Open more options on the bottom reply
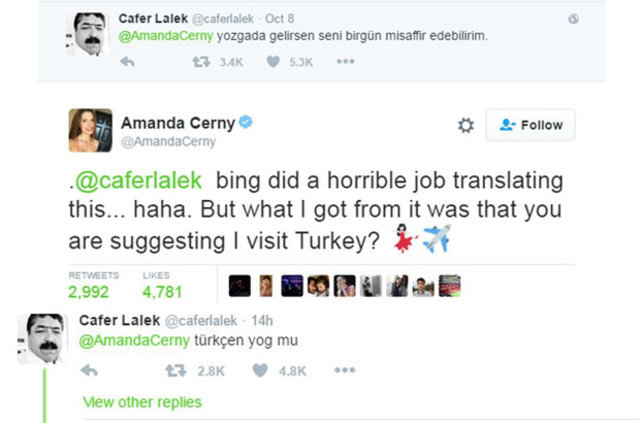Screen dimensions: 640x423 (345, 370)
